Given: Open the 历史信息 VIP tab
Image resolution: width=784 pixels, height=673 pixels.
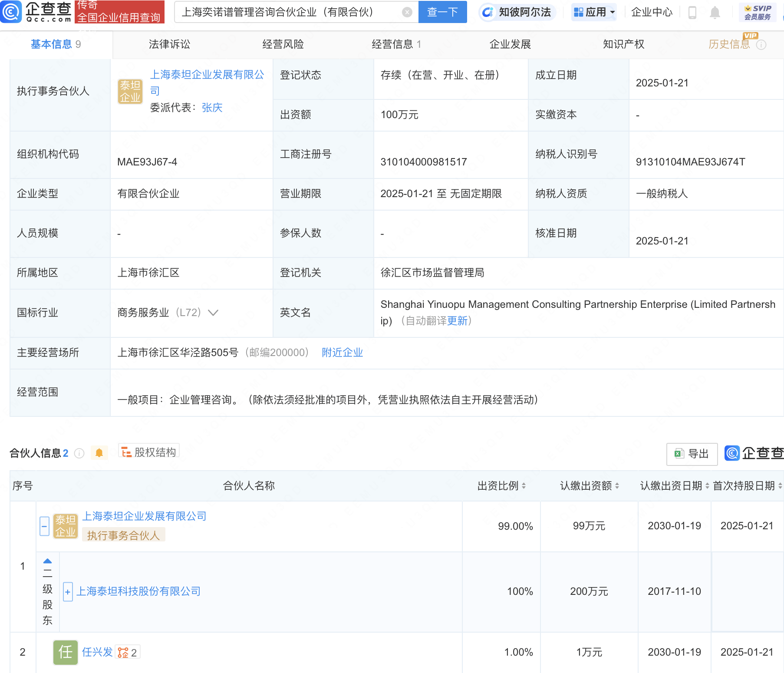Looking at the screenshot, I should (729, 44).
